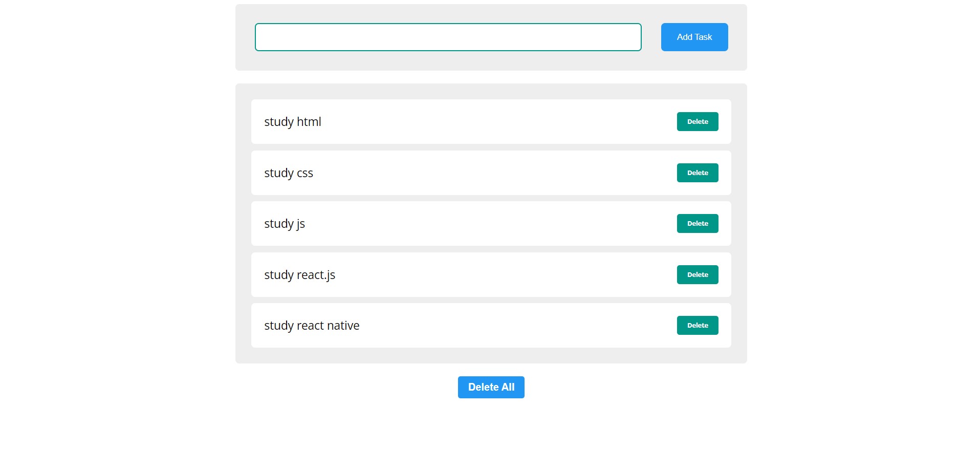Image resolution: width=980 pixels, height=449 pixels.
Task: Click empty middle of 'study html' card
Action: [x=491, y=122]
